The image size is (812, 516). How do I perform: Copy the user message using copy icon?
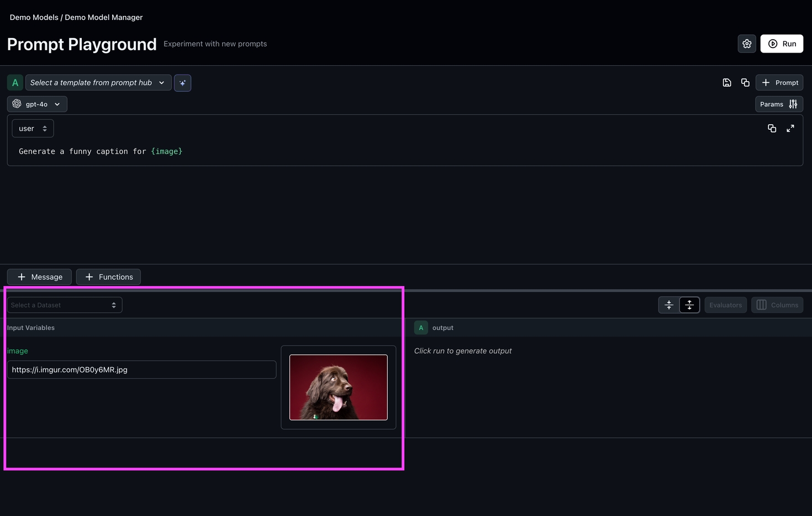pyautogui.click(x=772, y=128)
